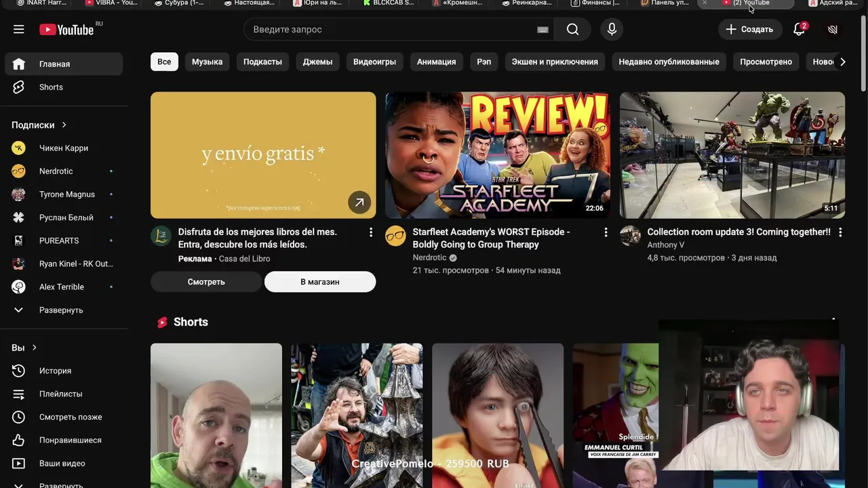Open the Casa del Libro advertiser link
This screenshot has width=868, height=488.
coord(244,259)
